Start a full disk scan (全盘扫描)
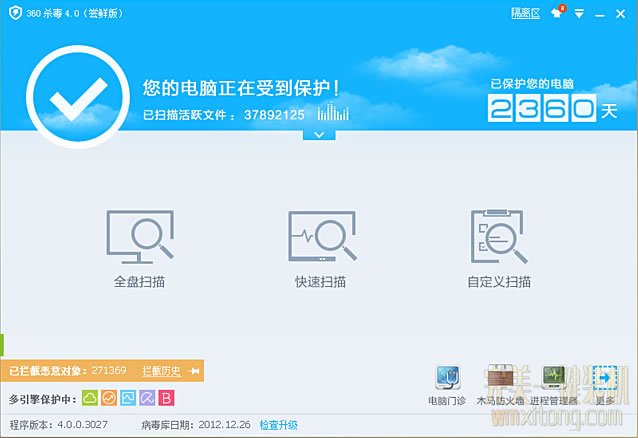The image size is (638, 438). point(140,249)
